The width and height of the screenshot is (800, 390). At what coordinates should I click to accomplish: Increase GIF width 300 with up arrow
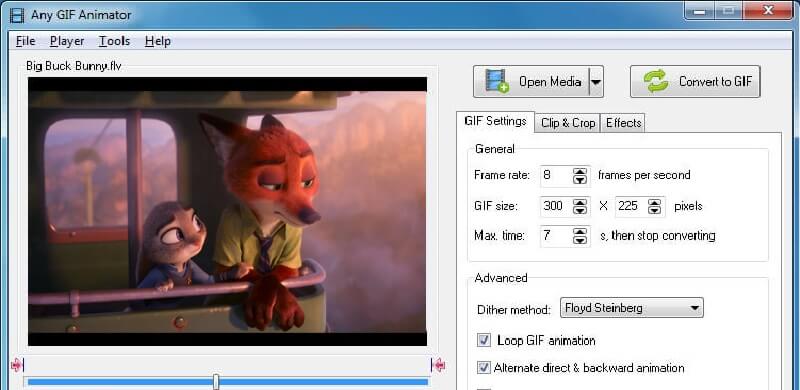point(580,202)
